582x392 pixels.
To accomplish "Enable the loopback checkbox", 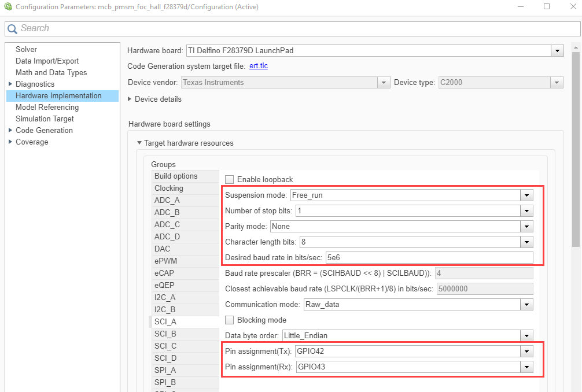I will [x=230, y=180].
